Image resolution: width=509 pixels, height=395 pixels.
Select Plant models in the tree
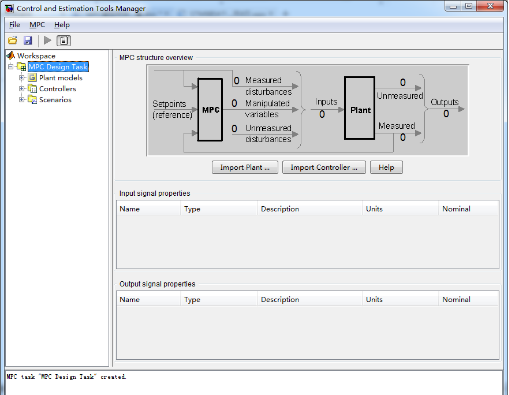pos(61,78)
